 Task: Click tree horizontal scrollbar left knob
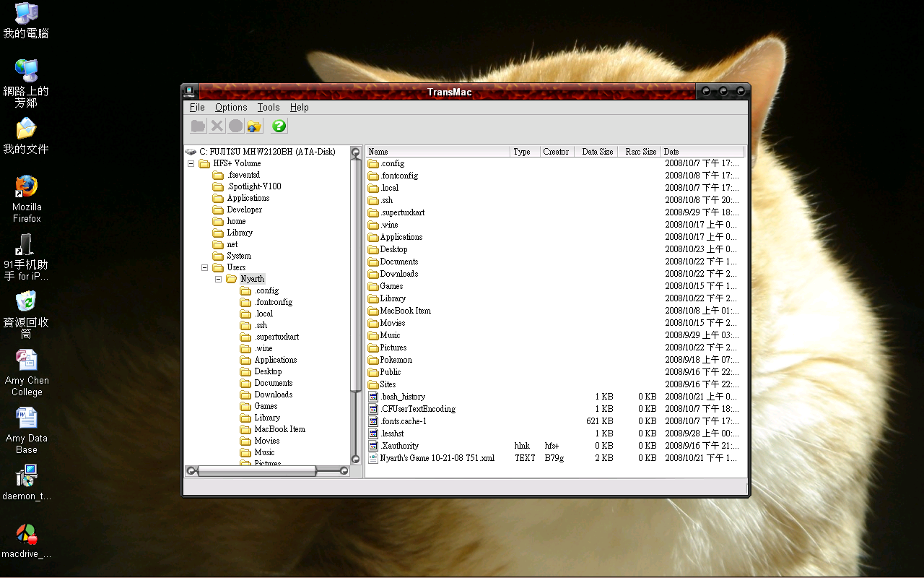[x=191, y=471]
